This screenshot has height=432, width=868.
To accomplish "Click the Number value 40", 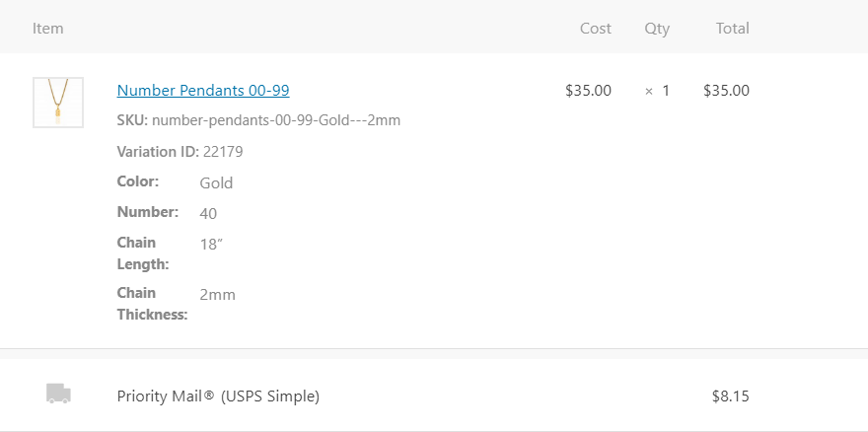I will click(208, 214).
